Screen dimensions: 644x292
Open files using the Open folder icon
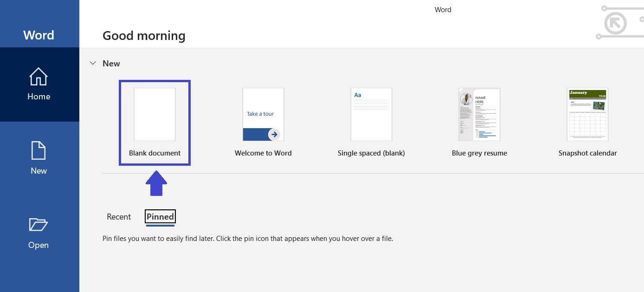(39, 225)
